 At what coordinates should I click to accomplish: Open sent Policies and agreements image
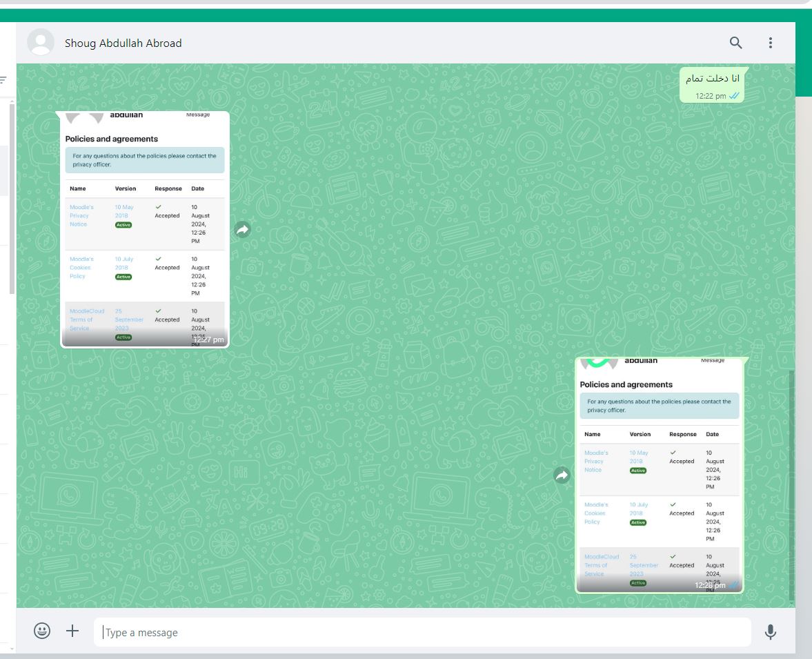click(x=660, y=475)
